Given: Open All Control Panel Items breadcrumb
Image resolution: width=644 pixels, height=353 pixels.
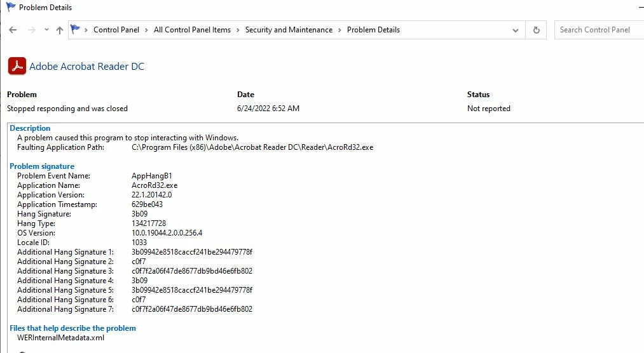Looking at the screenshot, I should 192,30.
